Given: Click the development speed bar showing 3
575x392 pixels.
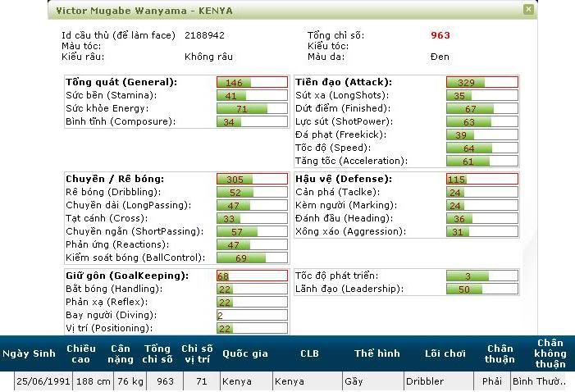Looking at the screenshot, I should coord(482,276).
